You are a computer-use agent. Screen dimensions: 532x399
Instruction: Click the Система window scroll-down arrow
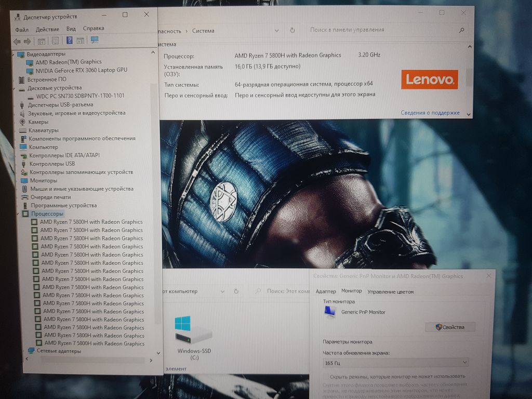pyautogui.click(x=469, y=114)
